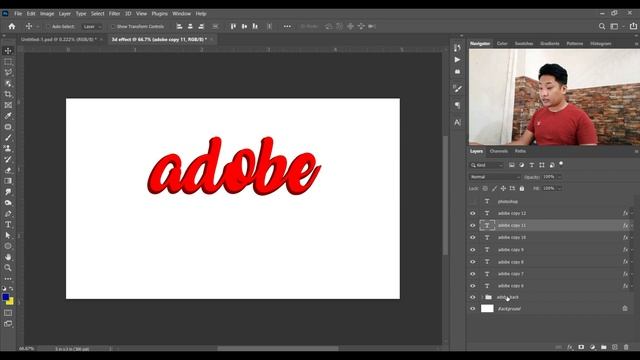Open the Auto-Select Layer dropdown

pos(92,27)
